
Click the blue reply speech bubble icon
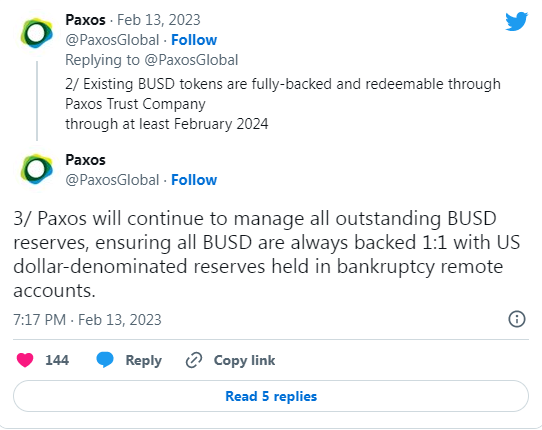coord(105,360)
